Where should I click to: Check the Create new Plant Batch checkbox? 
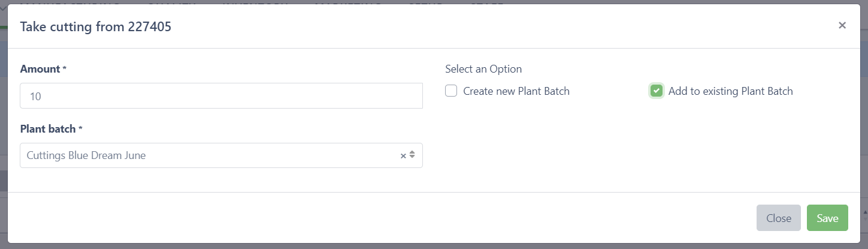tap(451, 91)
